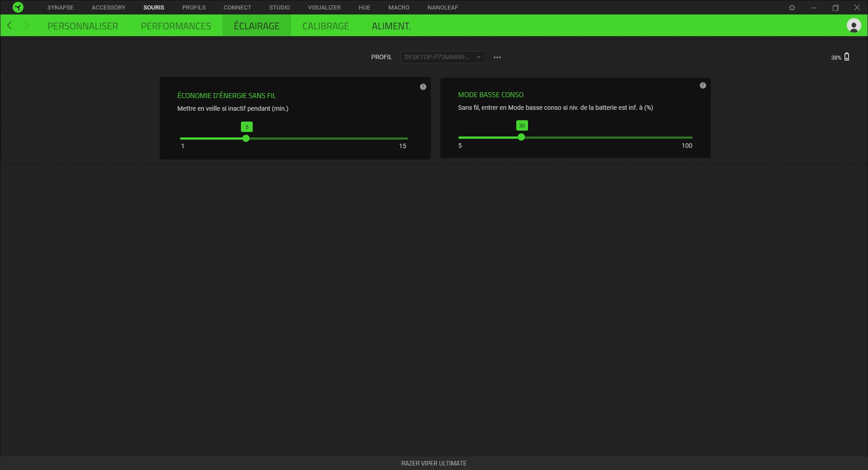Open profile options three-dot menu

pyautogui.click(x=497, y=57)
